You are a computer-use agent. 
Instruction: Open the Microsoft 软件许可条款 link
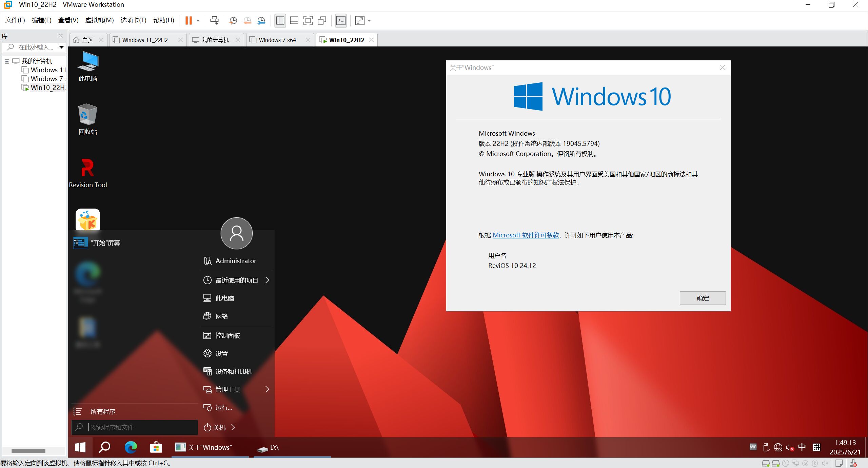pyautogui.click(x=526, y=235)
